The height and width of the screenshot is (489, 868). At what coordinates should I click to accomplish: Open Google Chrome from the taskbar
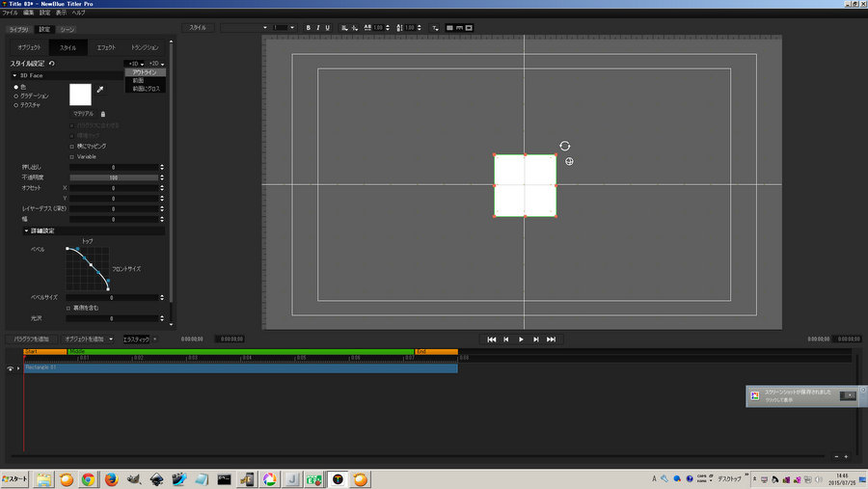click(88, 479)
